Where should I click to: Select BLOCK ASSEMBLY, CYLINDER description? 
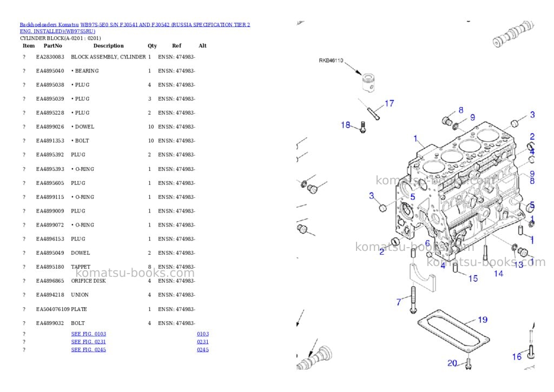click(x=108, y=57)
